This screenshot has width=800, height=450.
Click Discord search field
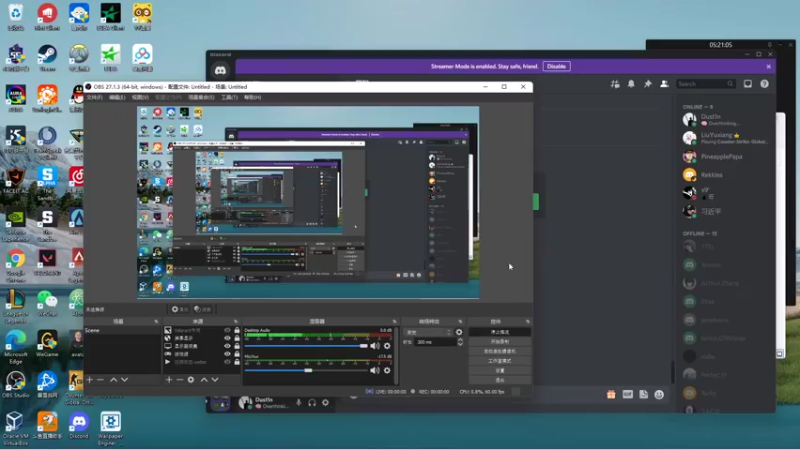(x=705, y=84)
